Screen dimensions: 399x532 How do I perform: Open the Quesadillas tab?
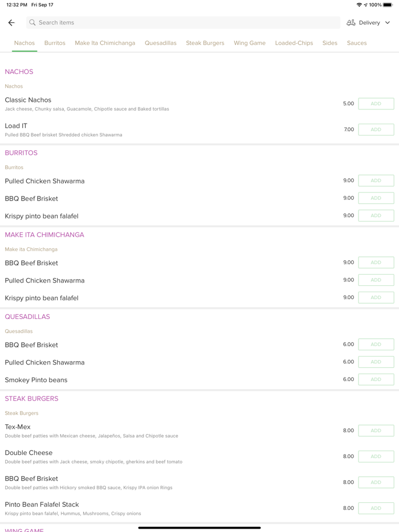tap(160, 43)
